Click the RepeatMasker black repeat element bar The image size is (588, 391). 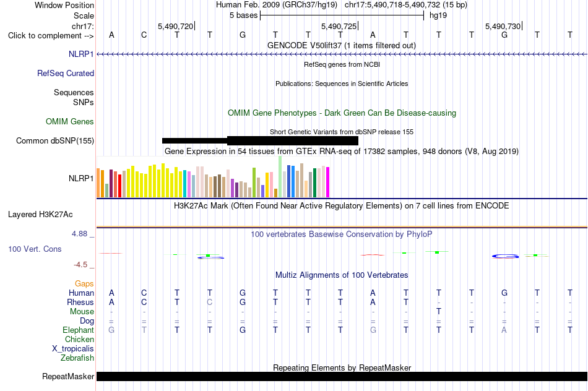tap(342, 376)
